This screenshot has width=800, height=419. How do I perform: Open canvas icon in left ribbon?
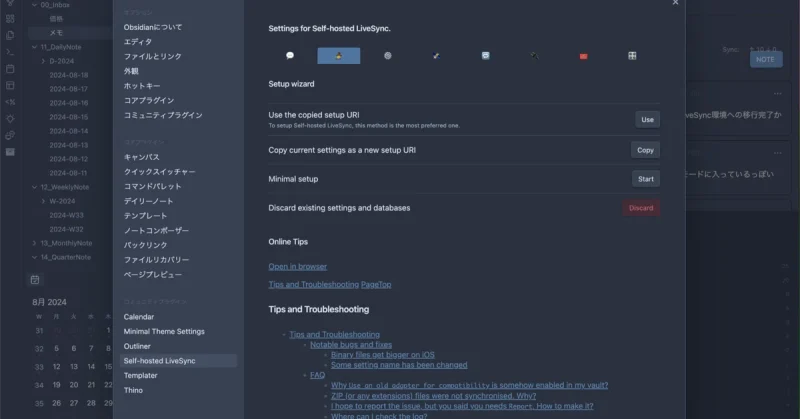(10, 19)
